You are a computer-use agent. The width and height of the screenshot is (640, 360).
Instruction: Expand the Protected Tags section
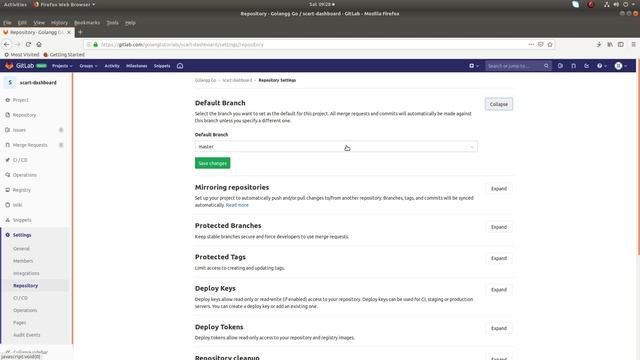tap(499, 258)
